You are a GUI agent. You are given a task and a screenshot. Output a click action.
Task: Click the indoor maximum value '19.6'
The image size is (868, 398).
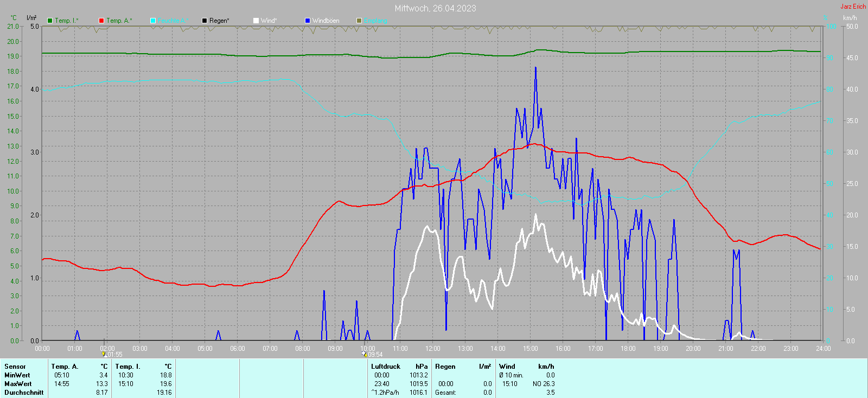[x=166, y=384]
